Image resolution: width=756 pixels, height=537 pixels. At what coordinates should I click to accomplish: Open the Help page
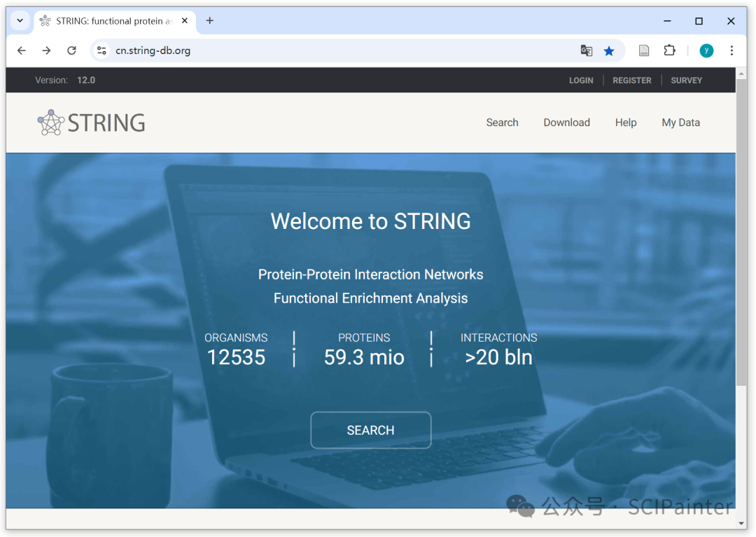click(x=626, y=123)
